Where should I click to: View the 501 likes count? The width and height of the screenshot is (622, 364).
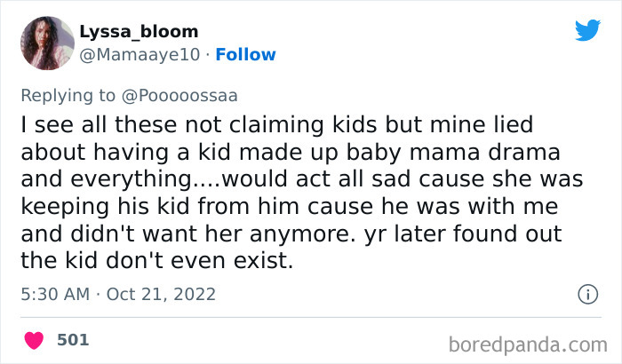tap(73, 340)
